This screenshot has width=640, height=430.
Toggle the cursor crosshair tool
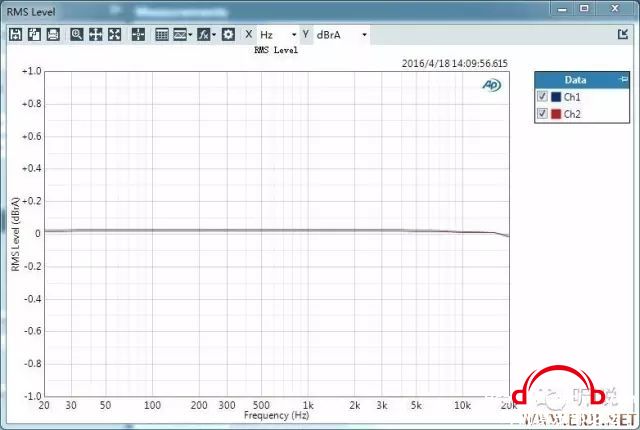[x=138, y=35]
